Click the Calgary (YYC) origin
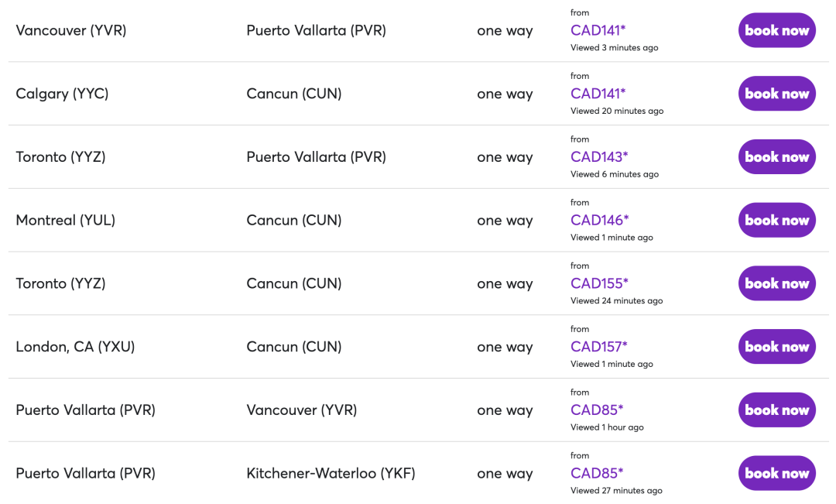This screenshot has width=836, height=504. click(x=63, y=94)
